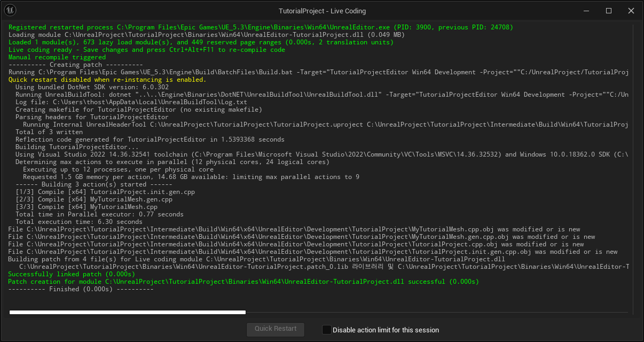The width and height of the screenshot is (644, 342).
Task: Click the 'Reflection code generated' line
Action: [x=150, y=139]
